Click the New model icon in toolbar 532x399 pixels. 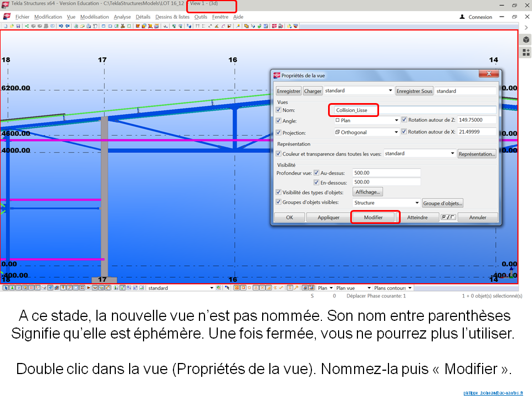point(6,26)
